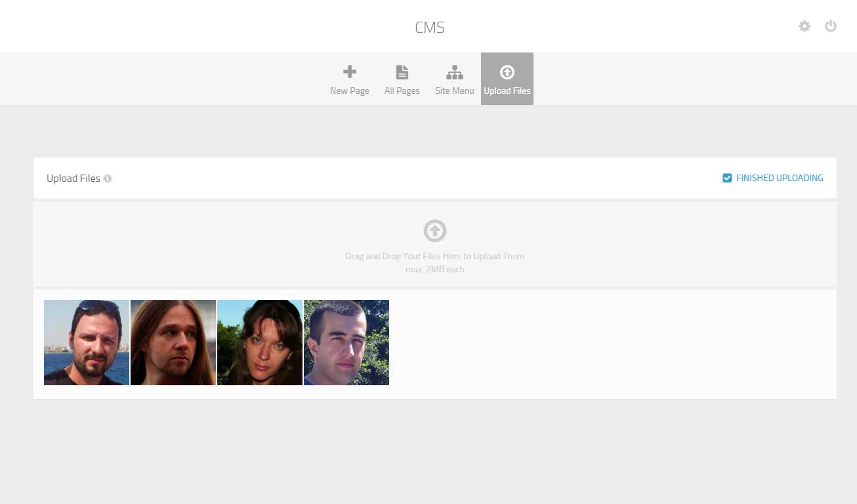Uncheck the Finished Uploading checkbox
Screen dimensions: 857x504
[727, 178]
